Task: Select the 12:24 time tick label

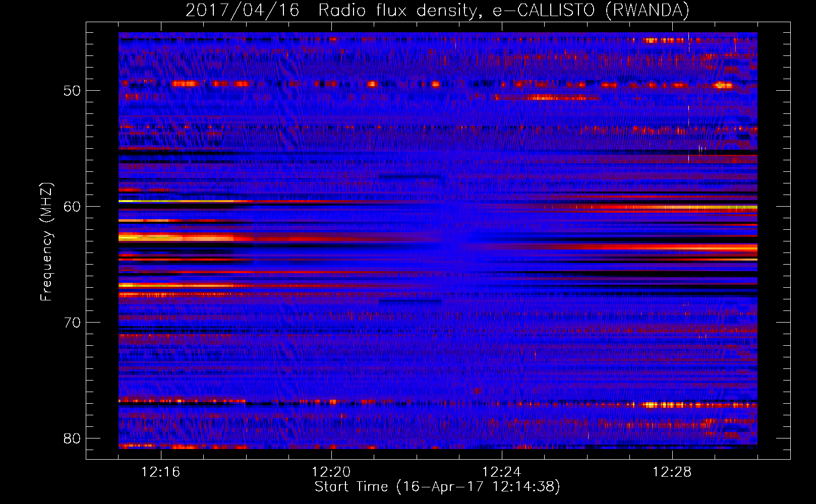Action: tap(501, 472)
